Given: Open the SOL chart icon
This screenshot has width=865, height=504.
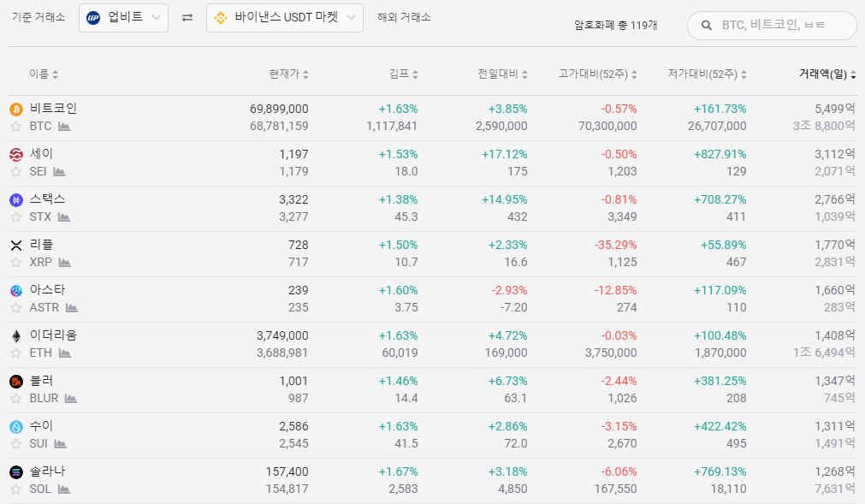Looking at the screenshot, I should 64,489.
